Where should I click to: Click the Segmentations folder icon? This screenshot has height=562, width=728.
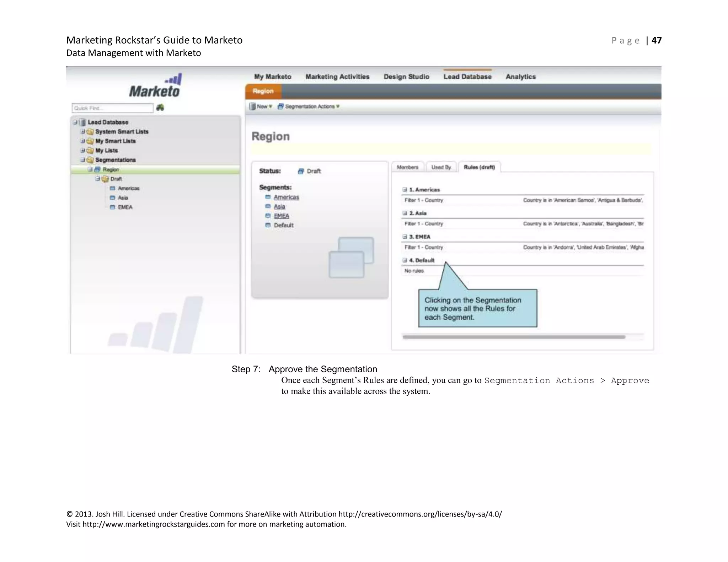[90, 160]
